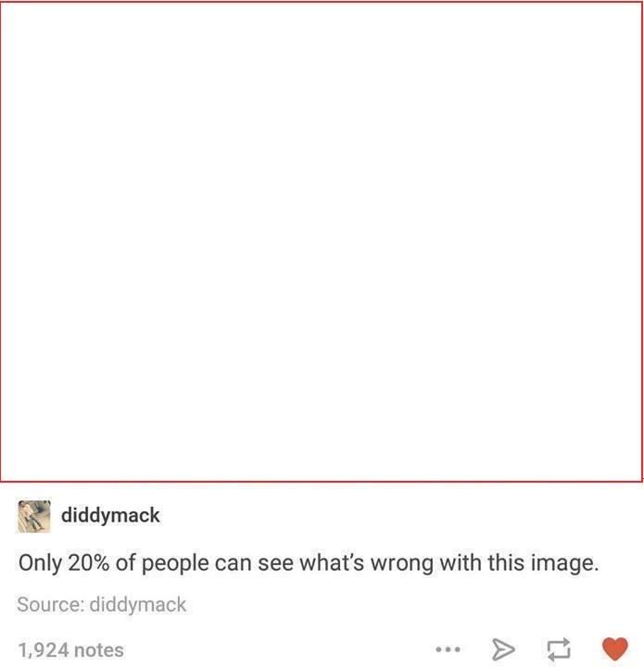This screenshot has height=667, width=644.
Task: Share the post using the paper plane icon
Action: [503, 649]
